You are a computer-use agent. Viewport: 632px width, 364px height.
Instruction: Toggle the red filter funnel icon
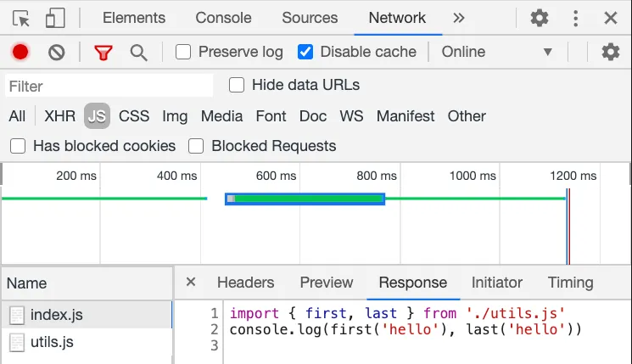(x=103, y=53)
